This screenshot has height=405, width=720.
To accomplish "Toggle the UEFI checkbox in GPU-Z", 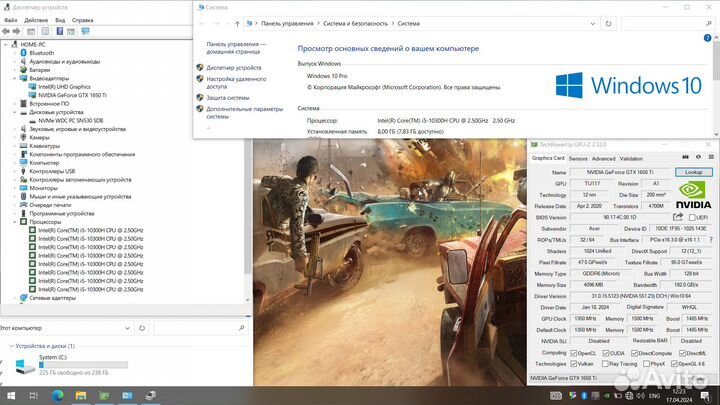I will tap(692, 217).
